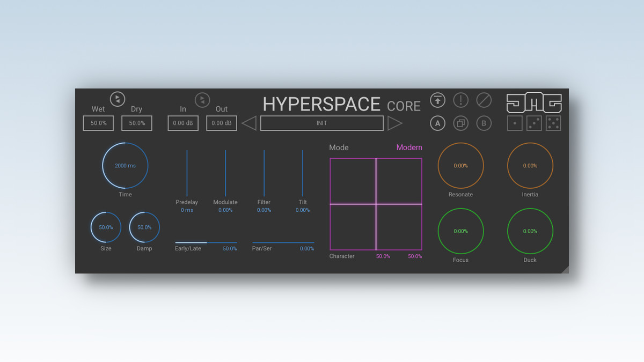
Task: Click the one-dot dice randomize icon
Action: (x=515, y=123)
